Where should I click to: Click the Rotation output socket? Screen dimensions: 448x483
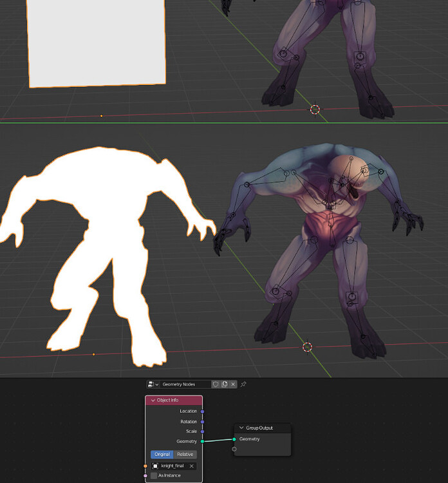[202, 422]
